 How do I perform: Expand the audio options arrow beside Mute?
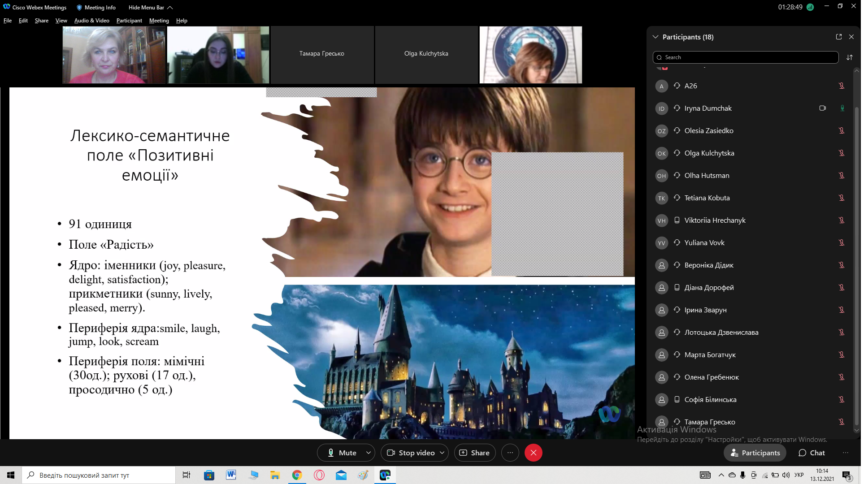click(369, 453)
